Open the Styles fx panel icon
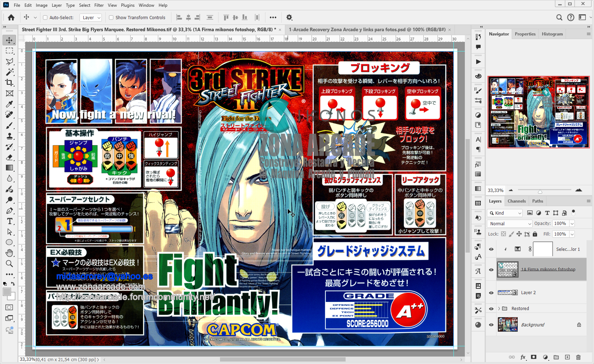The width and height of the screenshot is (594, 364). 478,165
